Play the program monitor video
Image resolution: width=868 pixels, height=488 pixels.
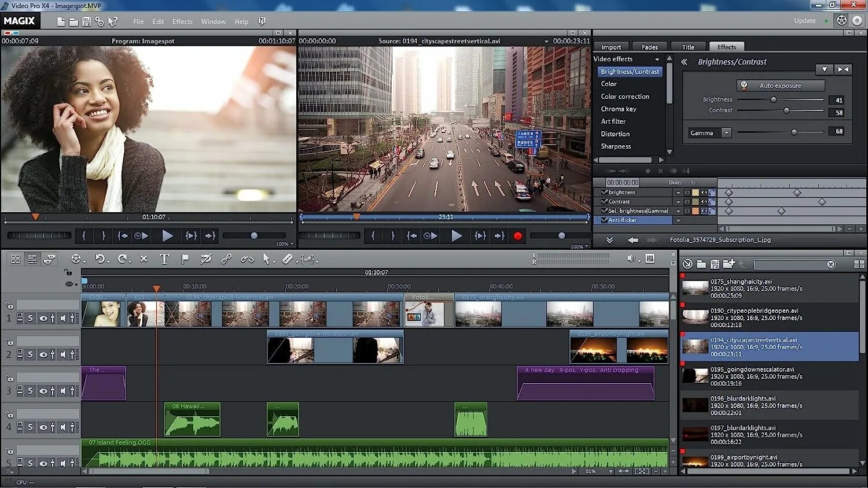point(167,236)
